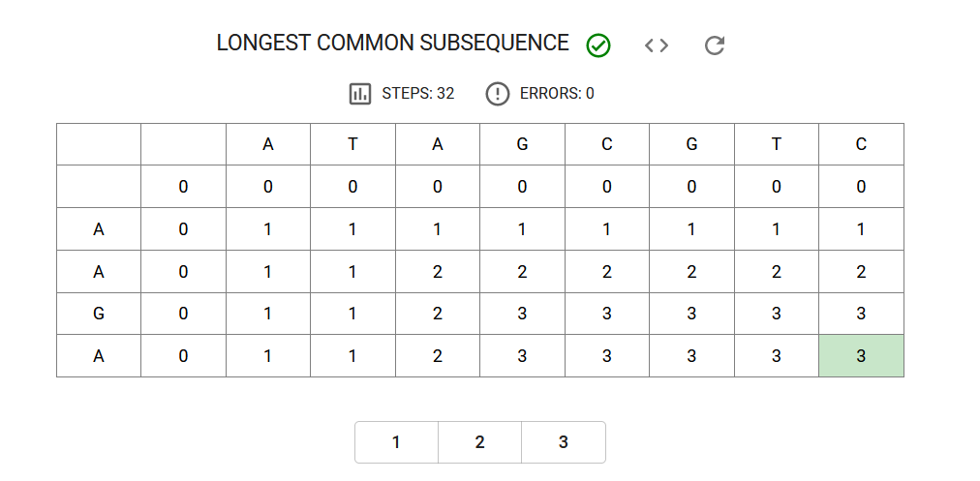Click the ERRORS: 0 label
Image resolution: width=980 pixels, height=481 pixels.
(557, 94)
